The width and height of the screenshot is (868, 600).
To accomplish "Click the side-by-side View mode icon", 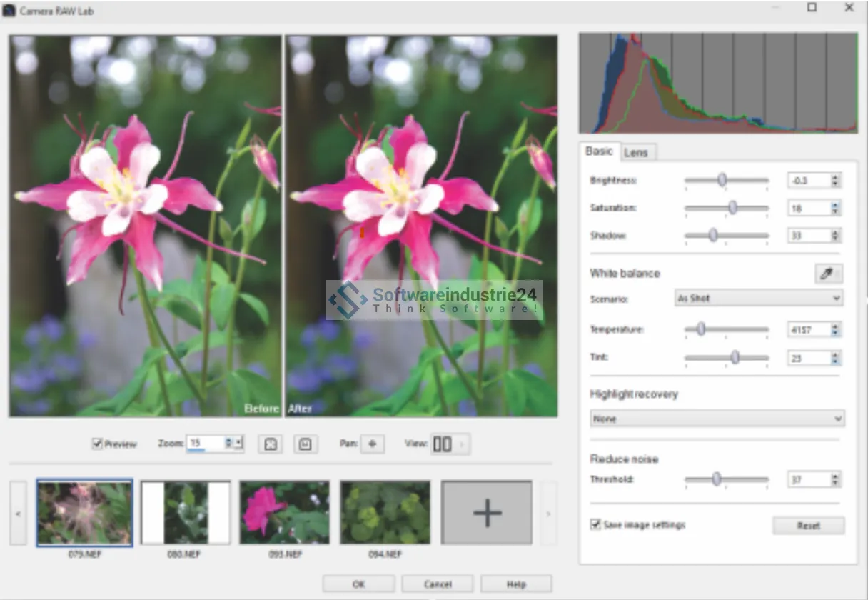I will [x=442, y=444].
